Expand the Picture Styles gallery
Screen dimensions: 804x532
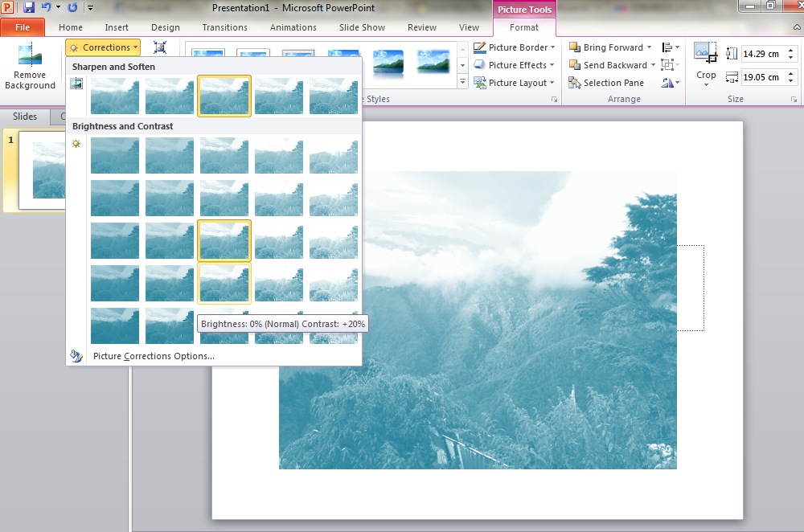pos(462,82)
